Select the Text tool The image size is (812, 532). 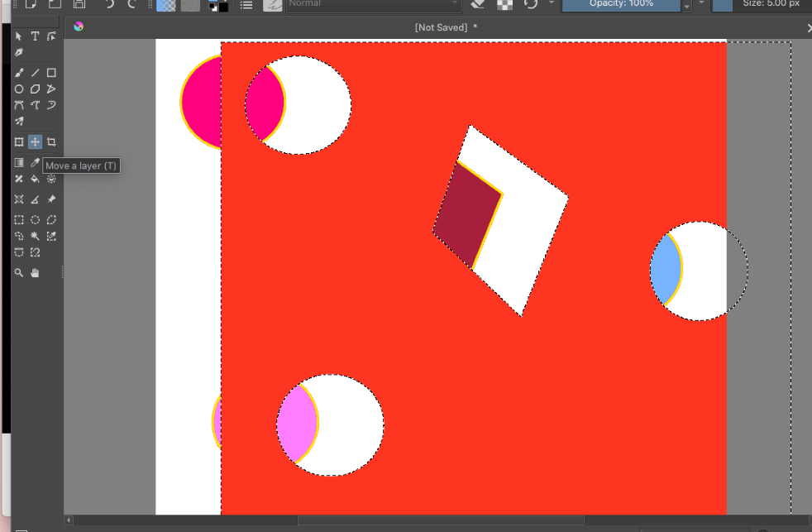point(35,36)
